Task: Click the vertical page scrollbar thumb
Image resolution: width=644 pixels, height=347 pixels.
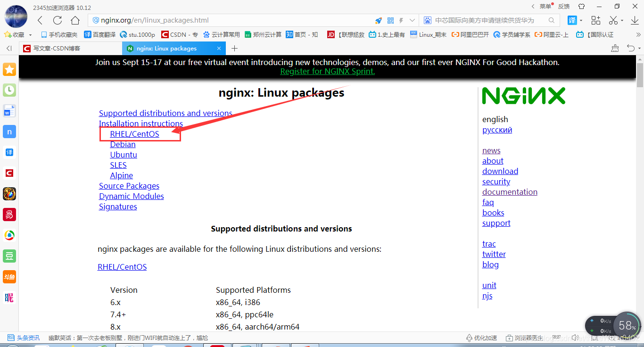Action: 640,75
